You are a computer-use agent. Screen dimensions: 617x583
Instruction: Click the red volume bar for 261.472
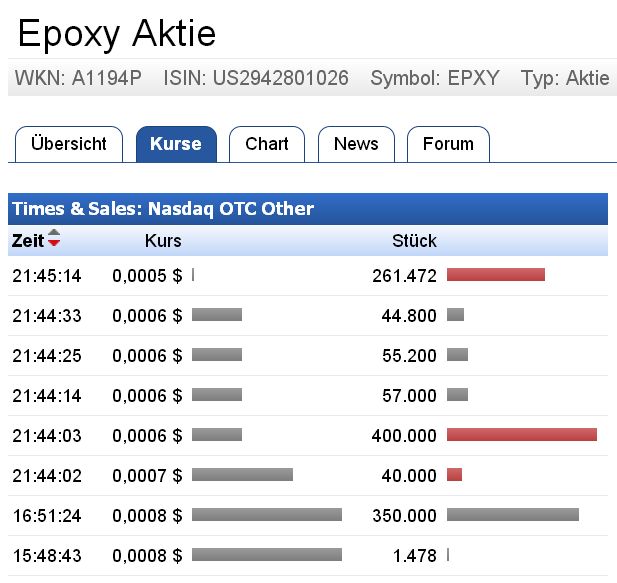pyautogui.click(x=496, y=275)
